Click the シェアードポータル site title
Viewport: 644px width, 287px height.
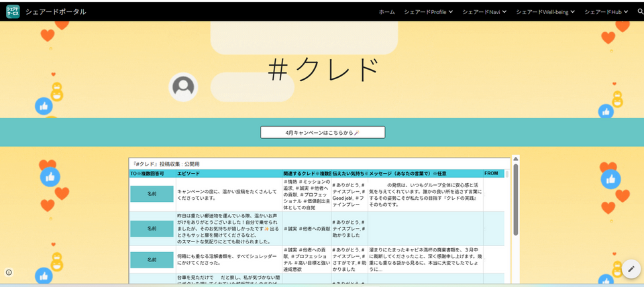tap(56, 12)
